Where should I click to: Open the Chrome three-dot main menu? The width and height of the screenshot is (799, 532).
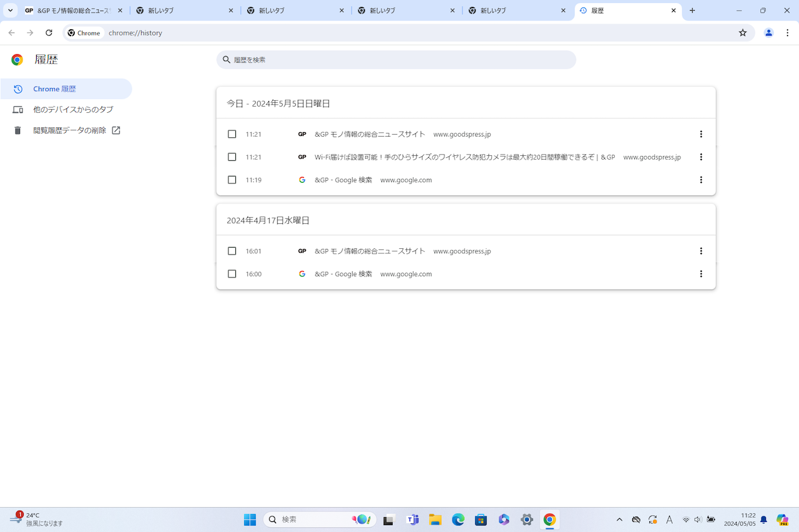(787, 33)
